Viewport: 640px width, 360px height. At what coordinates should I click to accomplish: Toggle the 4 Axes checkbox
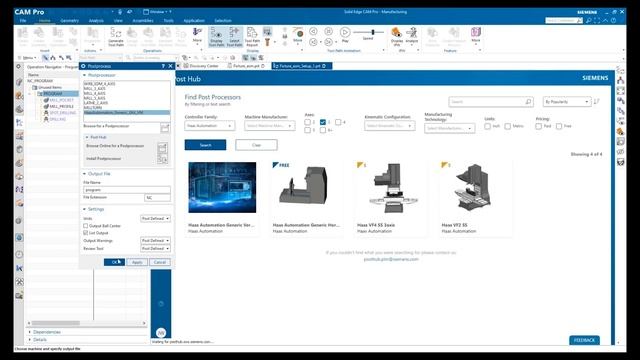pyautogui.click(x=338, y=122)
